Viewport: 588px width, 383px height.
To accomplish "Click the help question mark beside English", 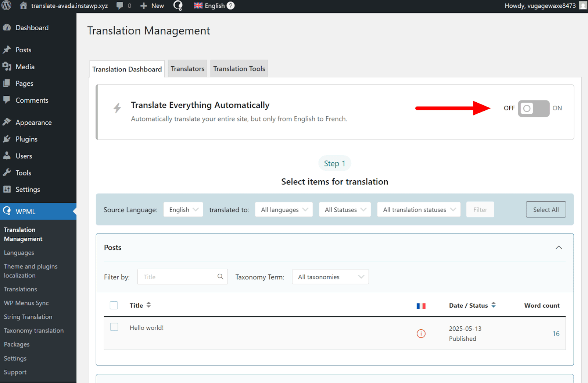I will tap(230, 6).
